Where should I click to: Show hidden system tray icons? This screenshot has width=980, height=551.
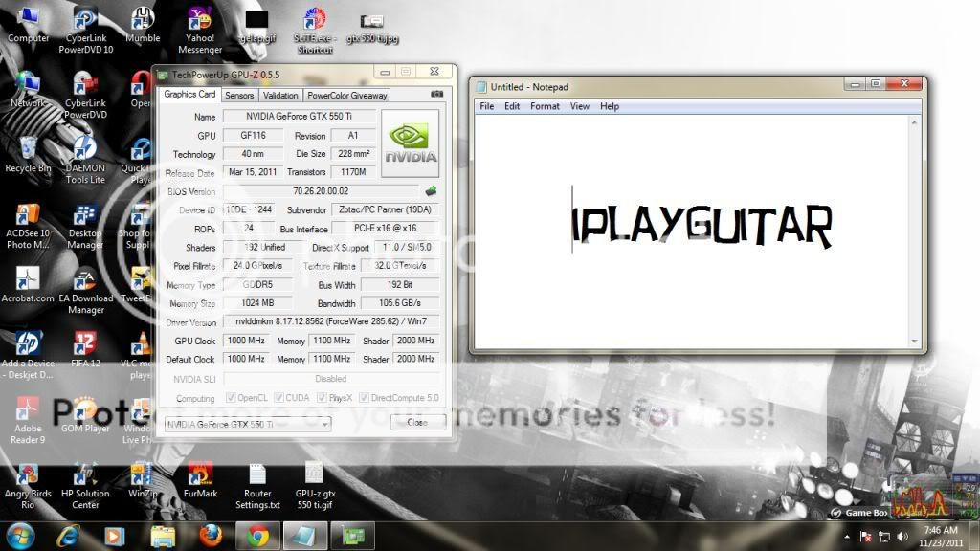pyautogui.click(x=847, y=537)
